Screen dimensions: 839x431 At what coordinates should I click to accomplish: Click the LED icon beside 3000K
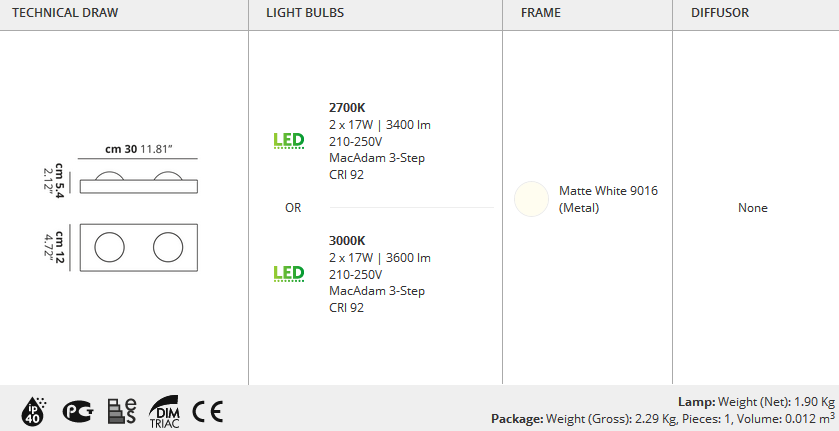click(288, 273)
